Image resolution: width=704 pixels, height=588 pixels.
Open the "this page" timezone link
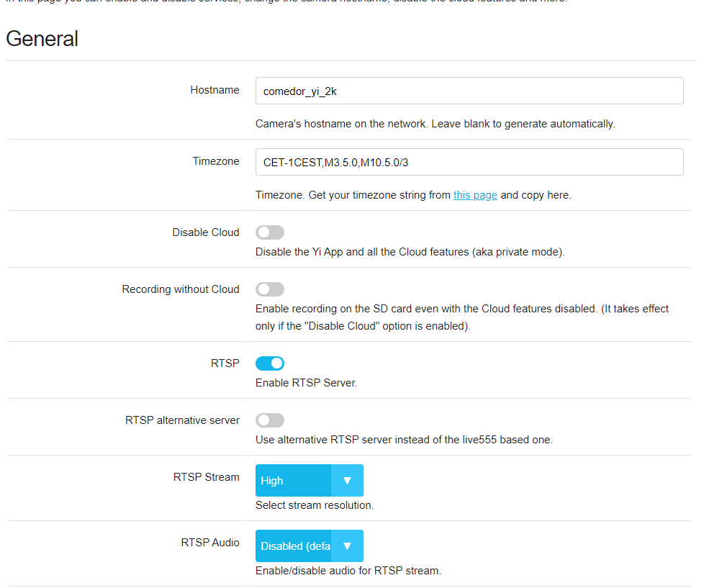pos(475,195)
